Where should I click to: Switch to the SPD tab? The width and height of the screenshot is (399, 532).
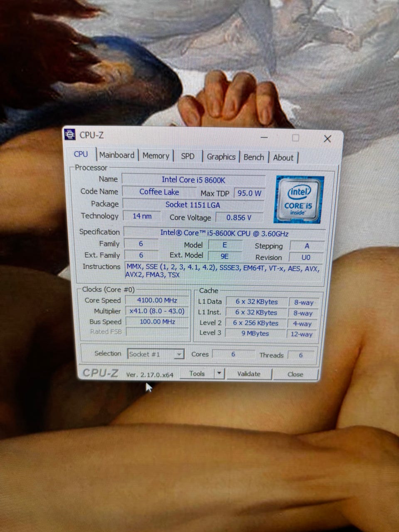[188, 156]
